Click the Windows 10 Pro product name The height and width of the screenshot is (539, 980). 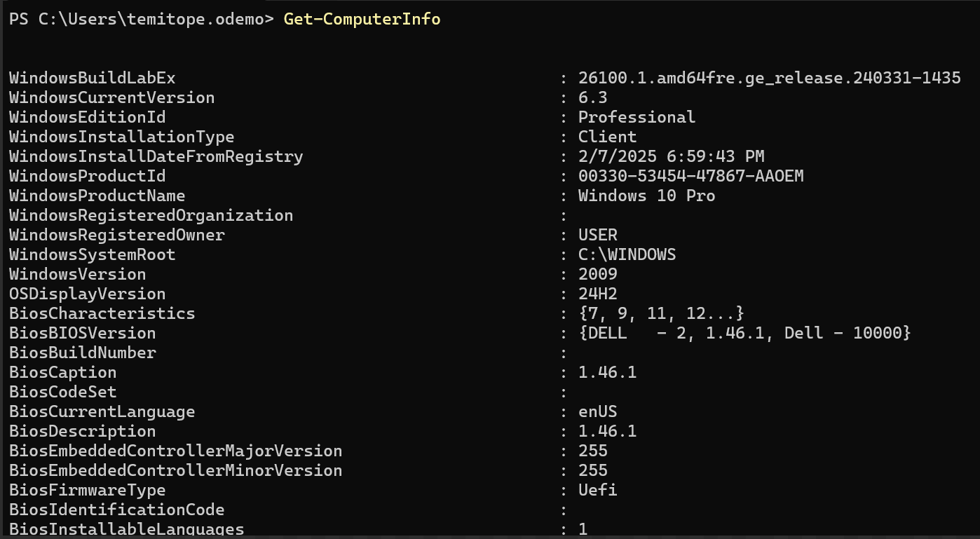point(646,196)
